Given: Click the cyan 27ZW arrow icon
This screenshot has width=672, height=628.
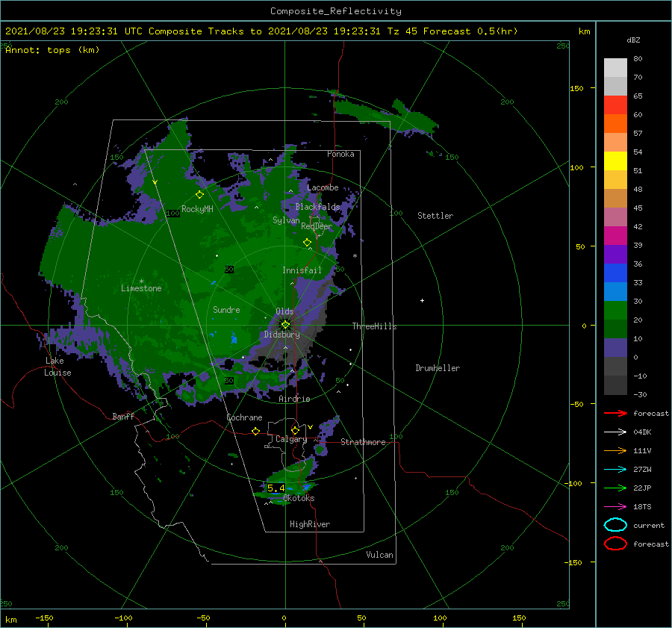Looking at the screenshot, I should pyautogui.click(x=615, y=470).
